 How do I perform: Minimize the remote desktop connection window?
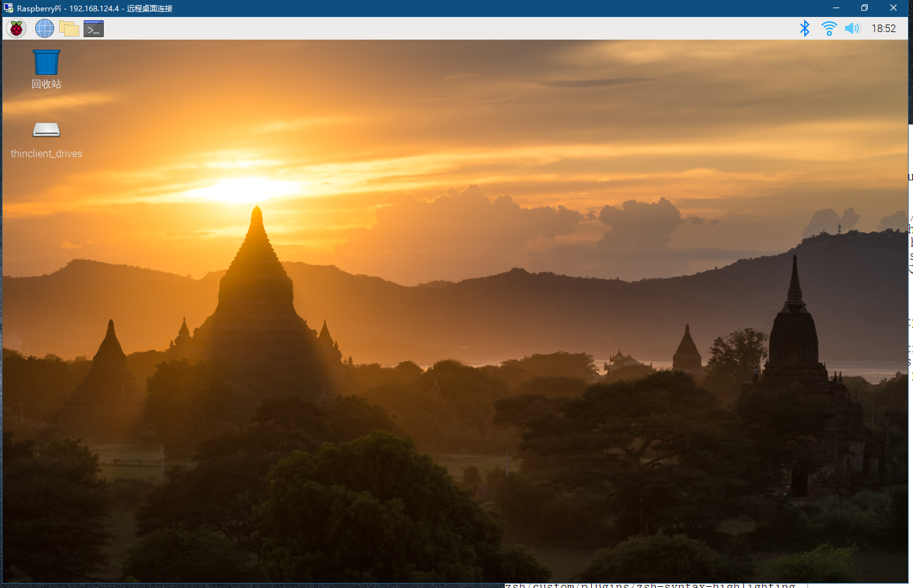(x=836, y=8)
